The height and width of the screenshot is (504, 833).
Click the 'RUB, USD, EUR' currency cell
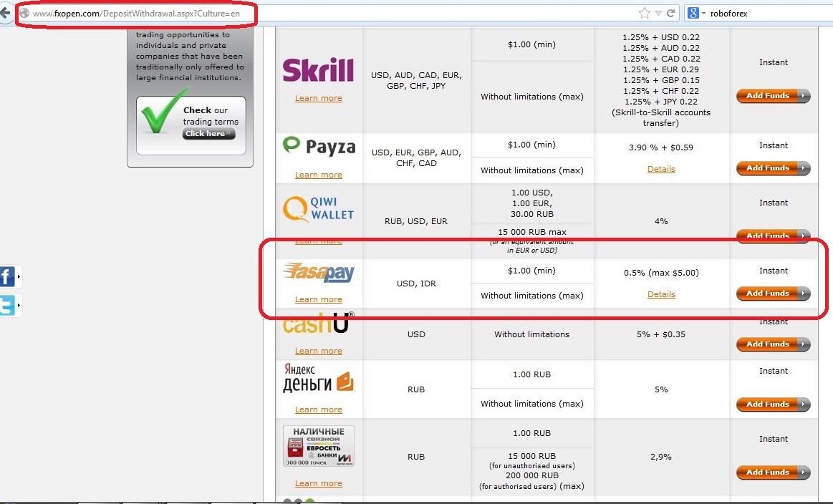[416, 221]
